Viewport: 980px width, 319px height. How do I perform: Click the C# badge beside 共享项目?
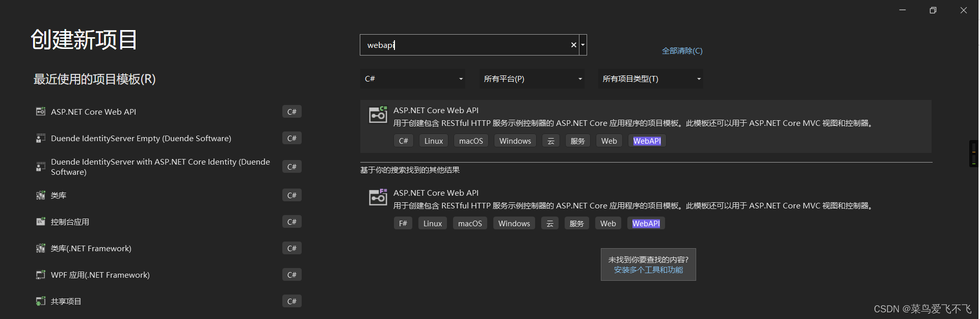[292, 301]
